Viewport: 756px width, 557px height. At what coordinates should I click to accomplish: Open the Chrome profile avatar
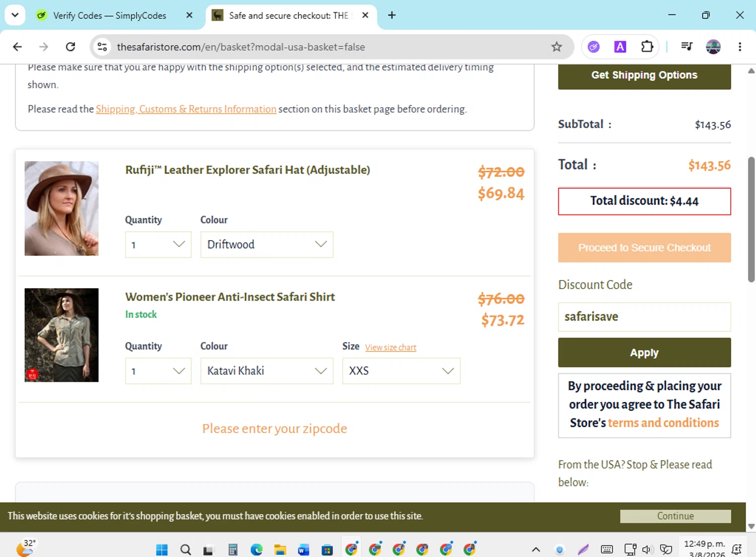(713, 47)
